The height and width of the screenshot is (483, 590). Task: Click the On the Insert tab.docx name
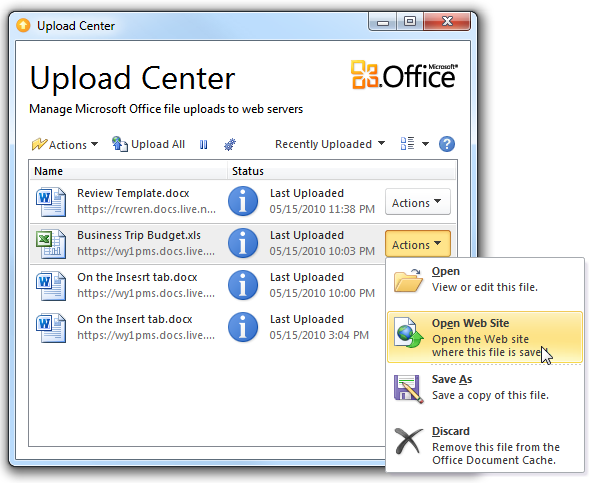coord(135,320)
